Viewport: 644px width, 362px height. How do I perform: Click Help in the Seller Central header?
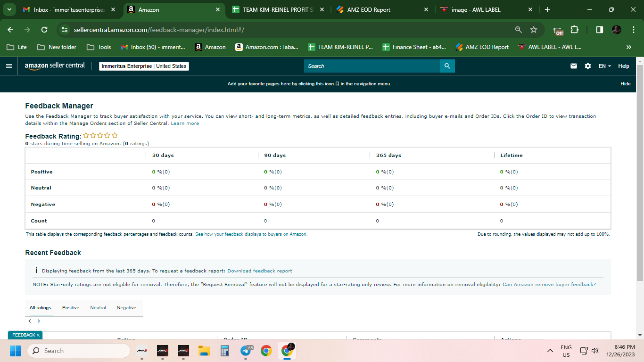pos(624,66)
